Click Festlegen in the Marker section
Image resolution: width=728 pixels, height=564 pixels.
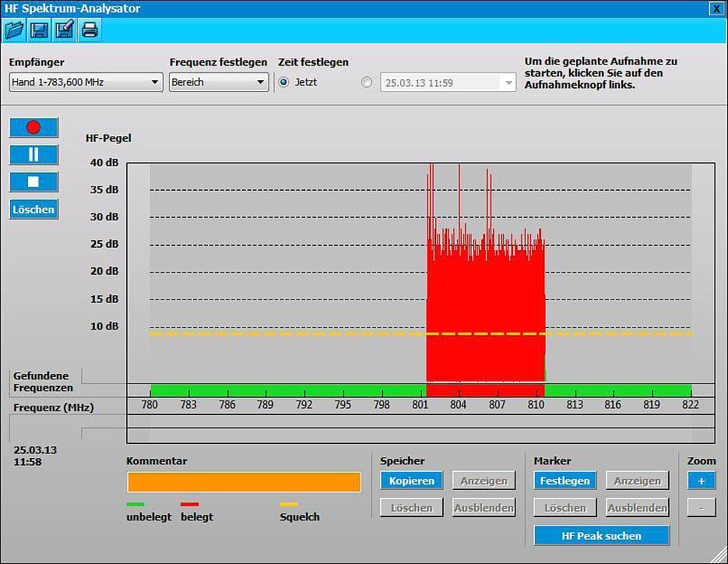point(564,481)
